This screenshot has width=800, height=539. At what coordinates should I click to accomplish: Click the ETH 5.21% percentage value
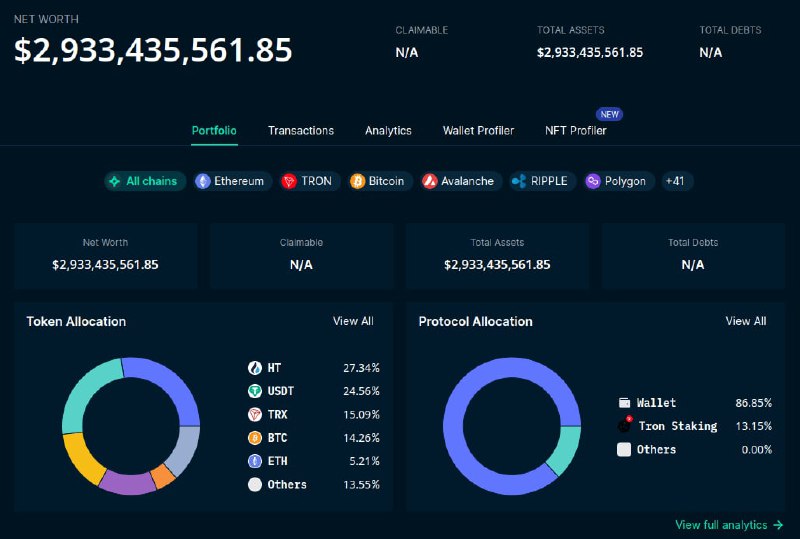point(364,461)
